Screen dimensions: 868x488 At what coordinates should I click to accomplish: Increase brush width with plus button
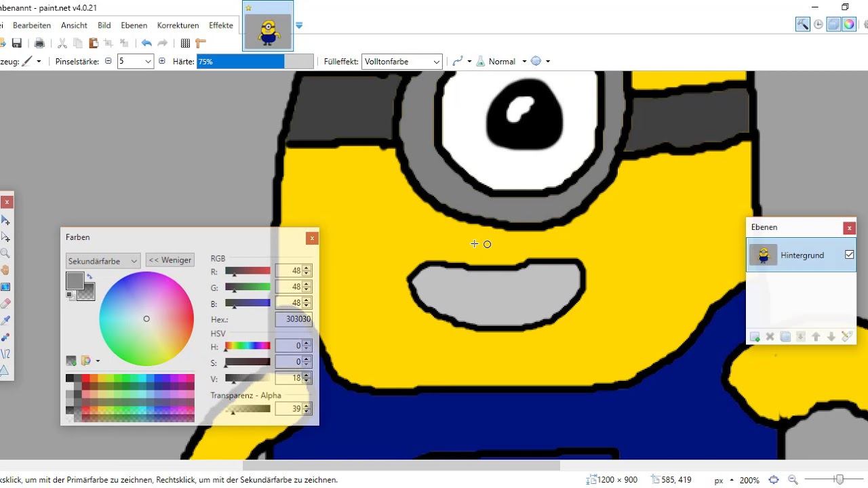click(161, 61)
